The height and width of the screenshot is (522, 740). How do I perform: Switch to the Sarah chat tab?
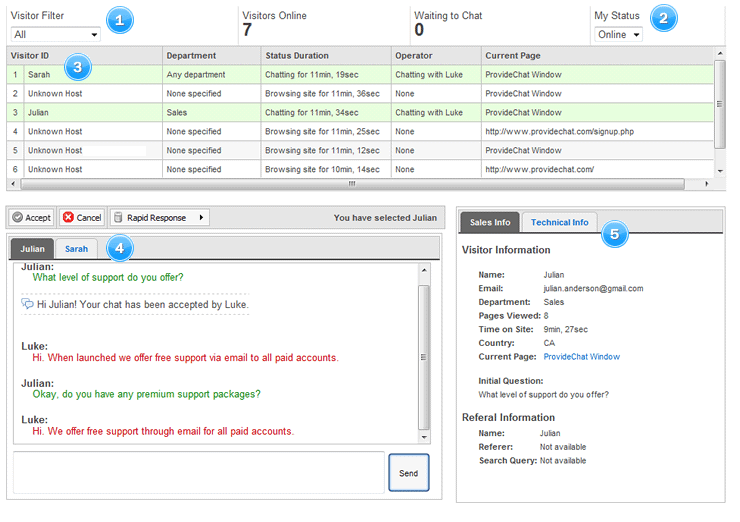point(76,248)
